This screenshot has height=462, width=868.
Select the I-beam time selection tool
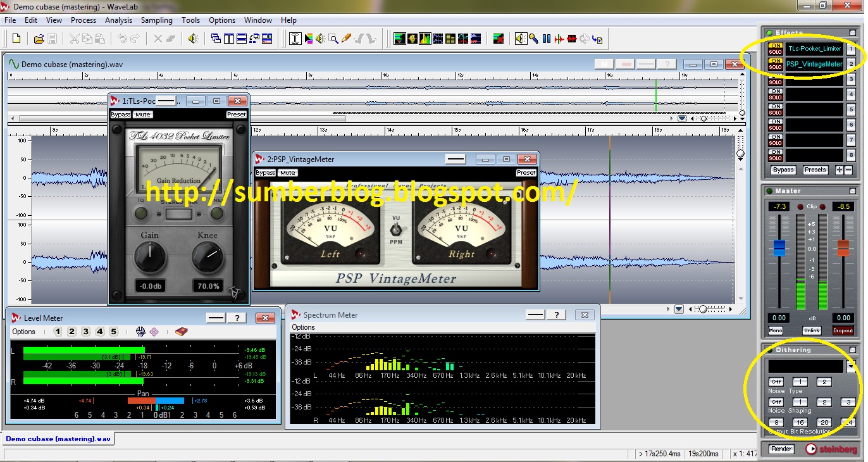coord(295,39)
